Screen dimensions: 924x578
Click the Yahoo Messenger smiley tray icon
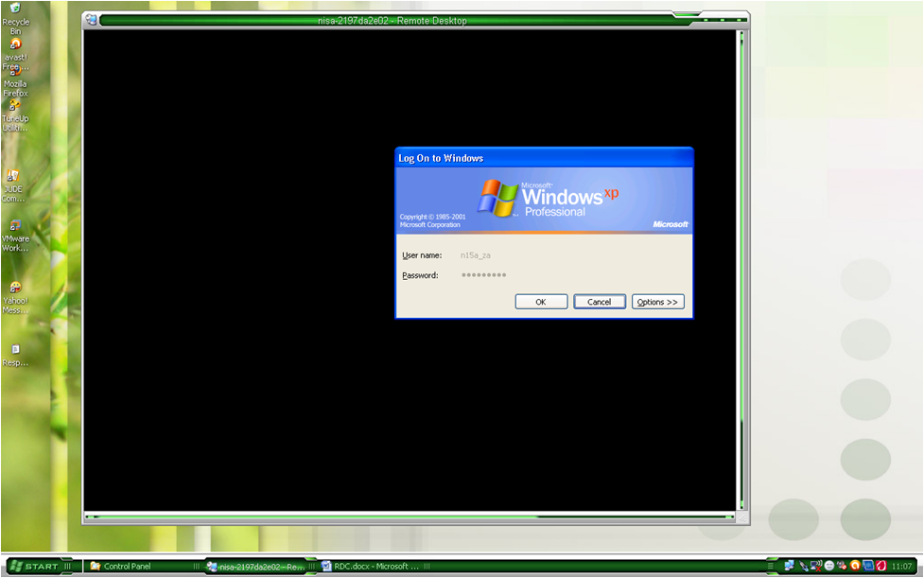(829, 567)
